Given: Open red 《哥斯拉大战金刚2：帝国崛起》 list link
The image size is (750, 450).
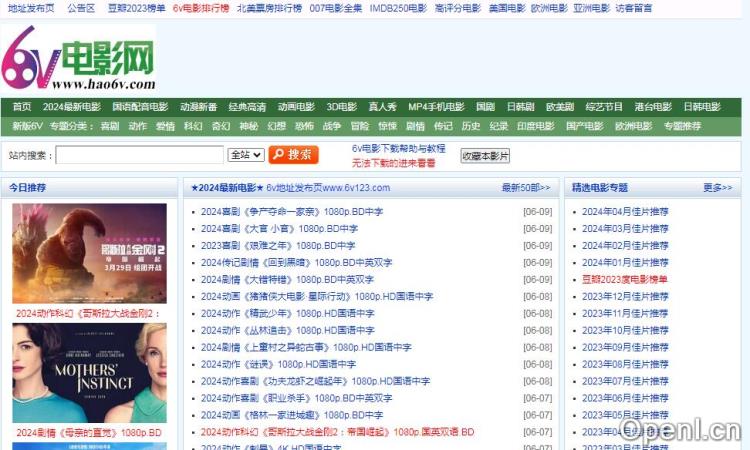Looking at the screenshot, I should [337, 432].
